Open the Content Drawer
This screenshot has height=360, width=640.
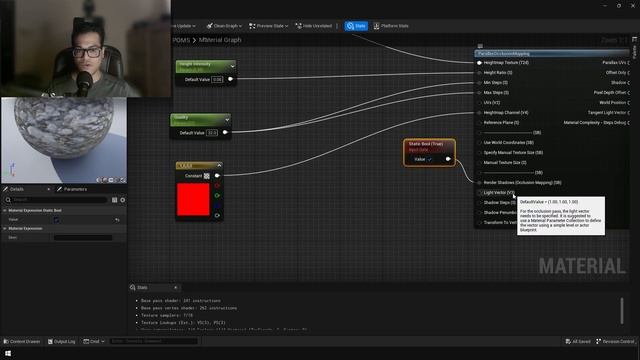click(x=22, y=341)
